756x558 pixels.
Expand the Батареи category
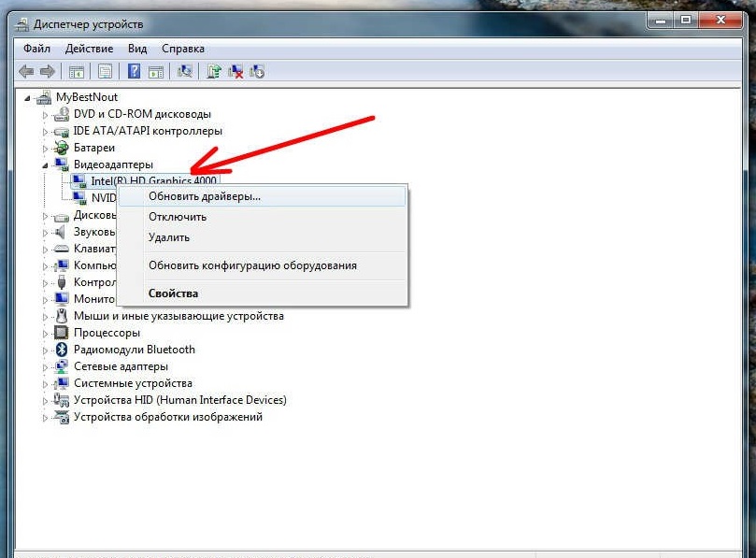45,149
